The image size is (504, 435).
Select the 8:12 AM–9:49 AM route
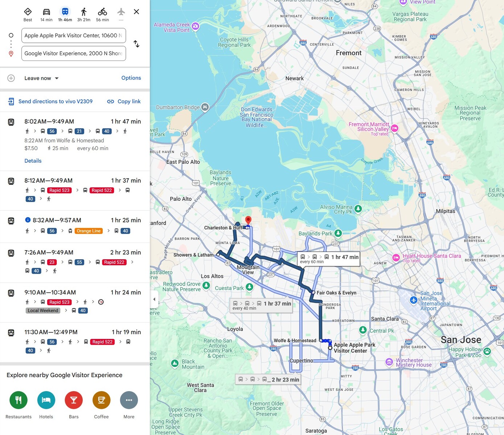pos(75,190)
